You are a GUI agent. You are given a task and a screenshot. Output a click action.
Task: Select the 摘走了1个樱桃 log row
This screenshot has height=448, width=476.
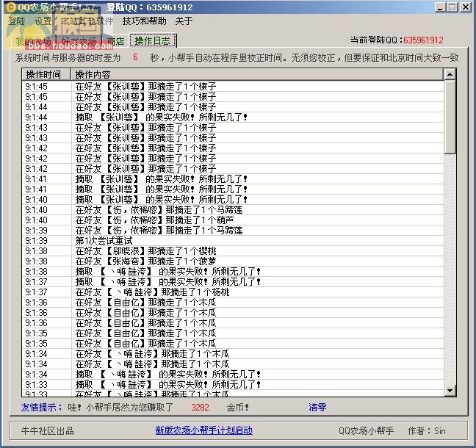pos(233,251)
